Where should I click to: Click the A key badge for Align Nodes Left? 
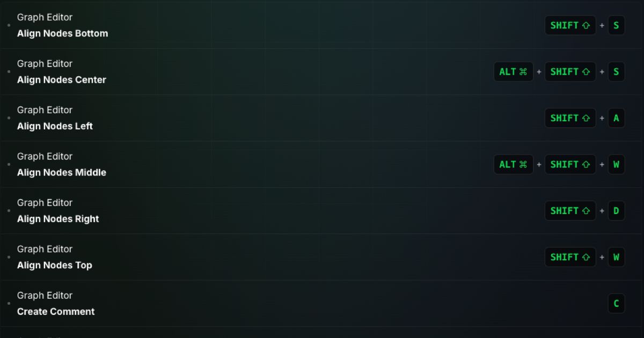click(616, 118)
